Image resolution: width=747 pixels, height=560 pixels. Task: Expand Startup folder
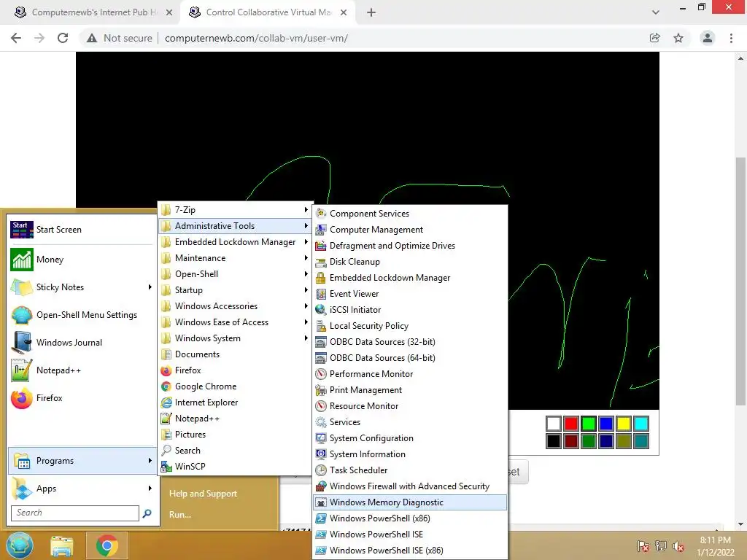coord(235,290)
